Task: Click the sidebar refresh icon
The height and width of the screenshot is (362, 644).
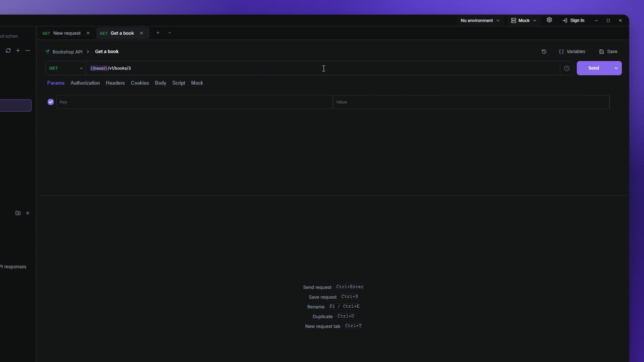Action: [8, 50]
